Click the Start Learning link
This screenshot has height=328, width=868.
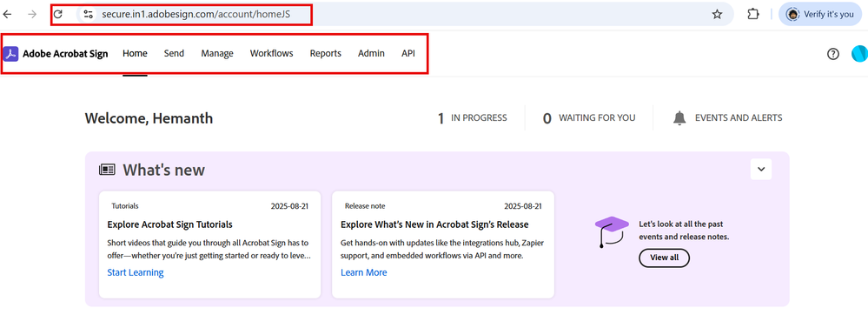tap(135, 272)
